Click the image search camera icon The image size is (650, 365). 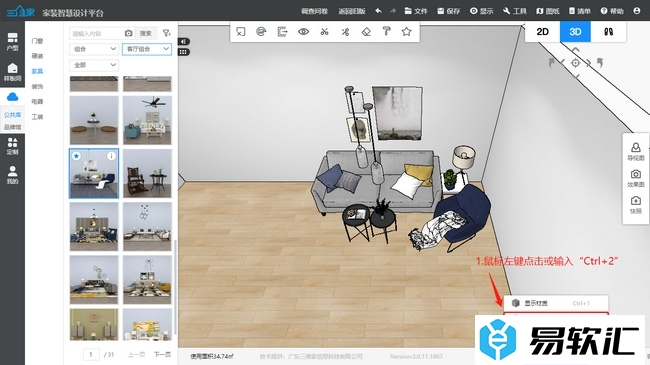tap(129, 33)
